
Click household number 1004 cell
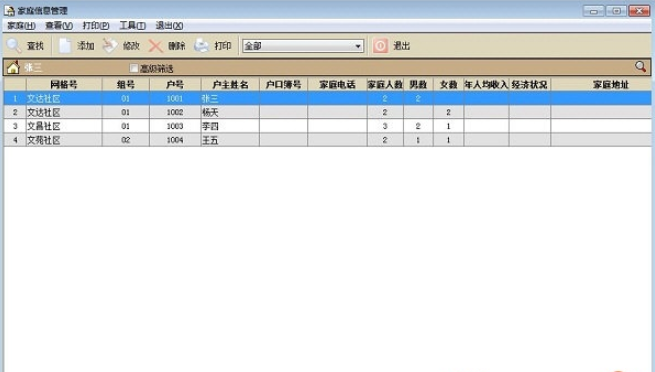175,140
